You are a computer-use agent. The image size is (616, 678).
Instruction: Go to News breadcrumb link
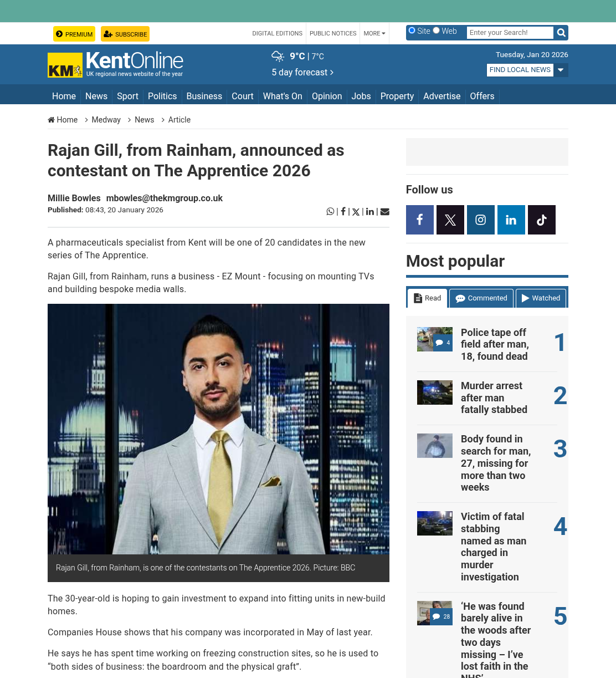145,120
